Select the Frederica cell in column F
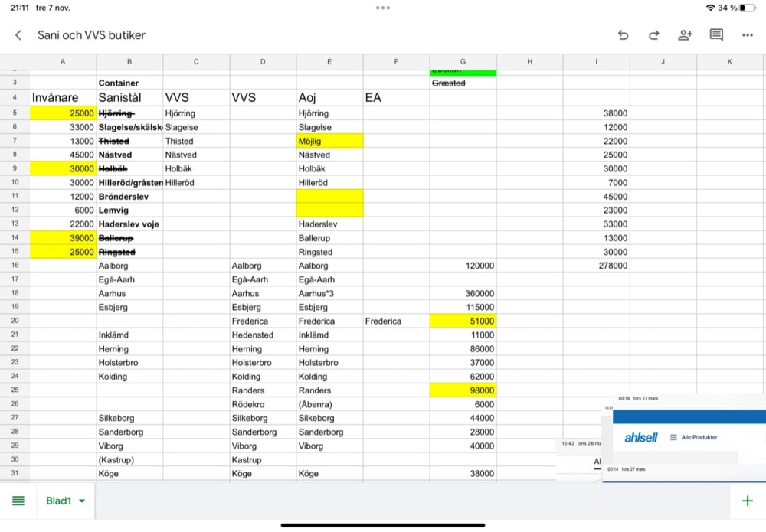The width and height of the screenshot is (766, 532). tap(396, 321)
